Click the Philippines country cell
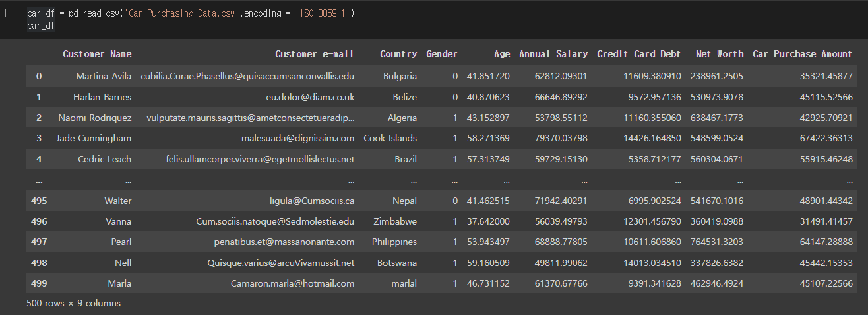The height and width of the screenshot is (315, 868). pos(394,242)
